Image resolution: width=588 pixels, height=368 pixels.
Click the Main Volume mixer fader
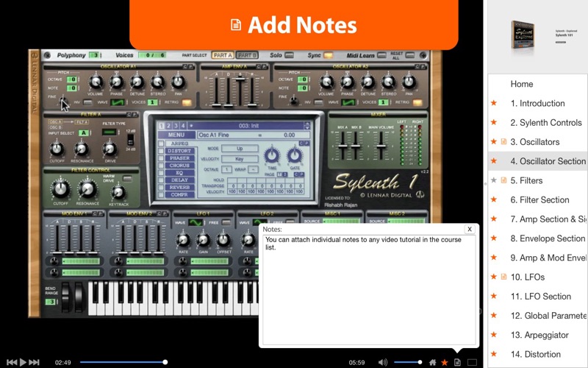pos(381,146)
